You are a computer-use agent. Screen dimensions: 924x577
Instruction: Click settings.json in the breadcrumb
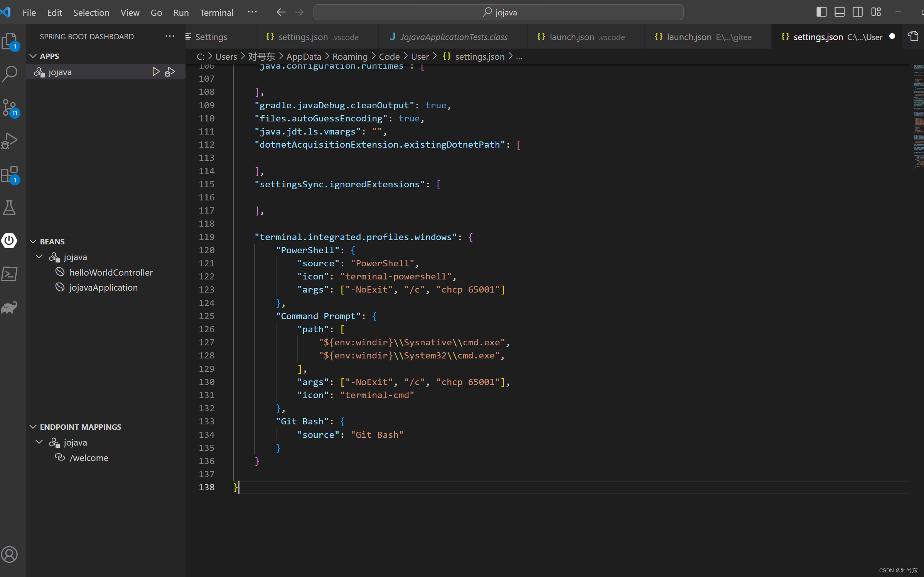point(479,57)
